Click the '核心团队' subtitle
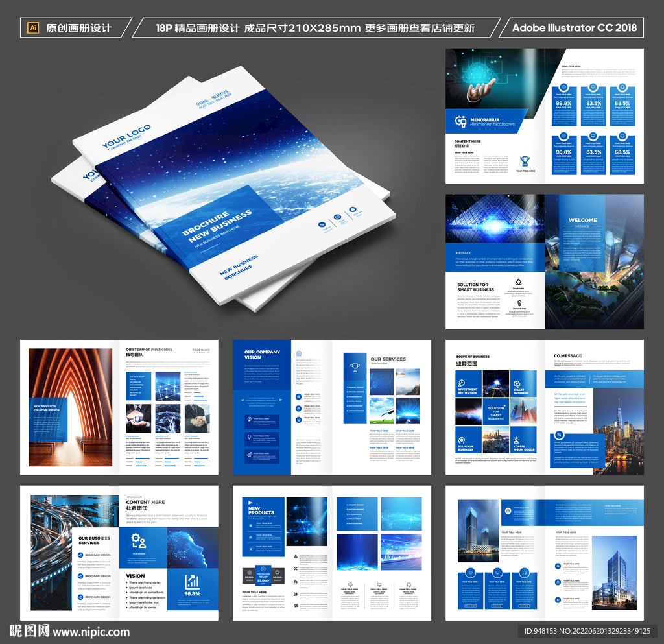Image resolution: width=664 pixels, height=644 pixels. (134, 355)
